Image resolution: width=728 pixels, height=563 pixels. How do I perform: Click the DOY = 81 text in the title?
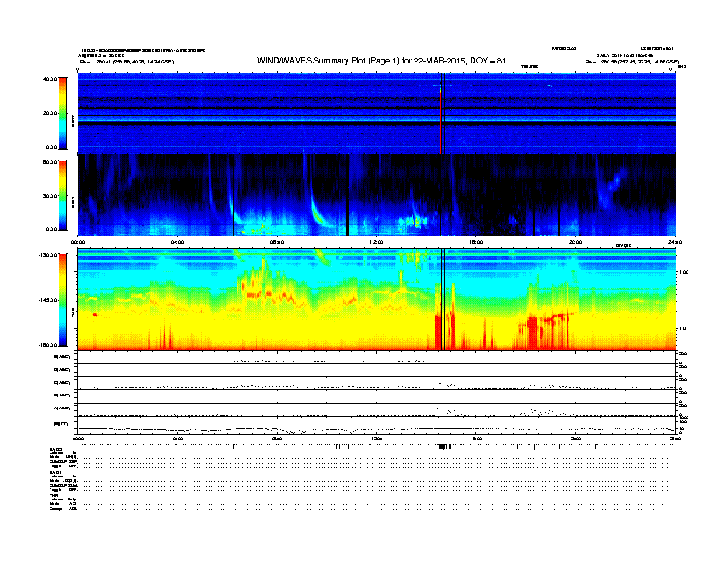click(487, 61)
